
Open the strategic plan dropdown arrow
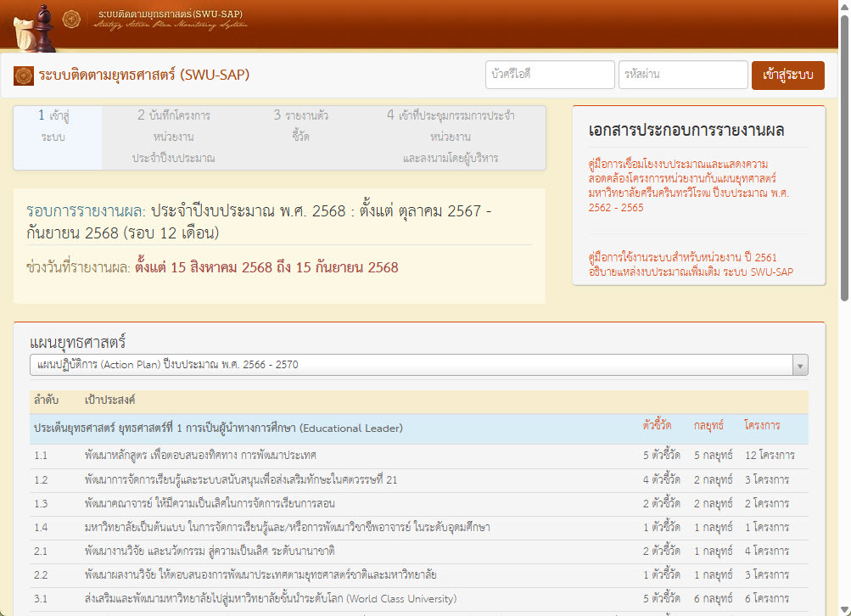[x=799, y=365]
